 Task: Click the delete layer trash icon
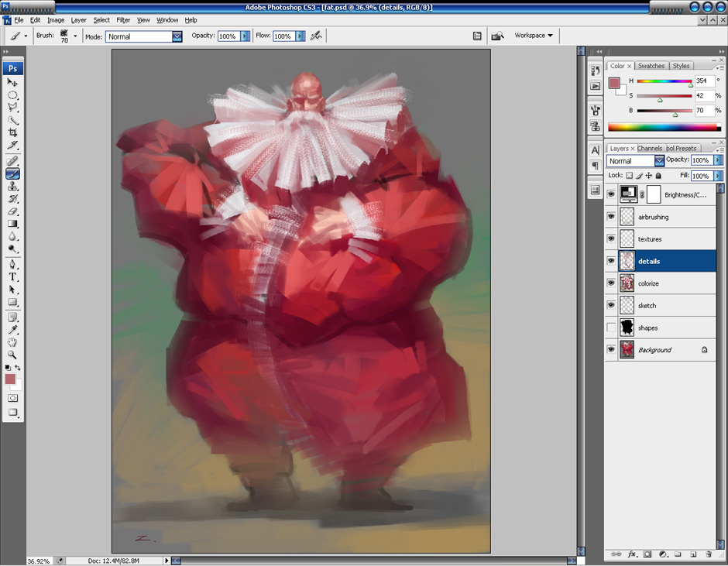(708, 554)
